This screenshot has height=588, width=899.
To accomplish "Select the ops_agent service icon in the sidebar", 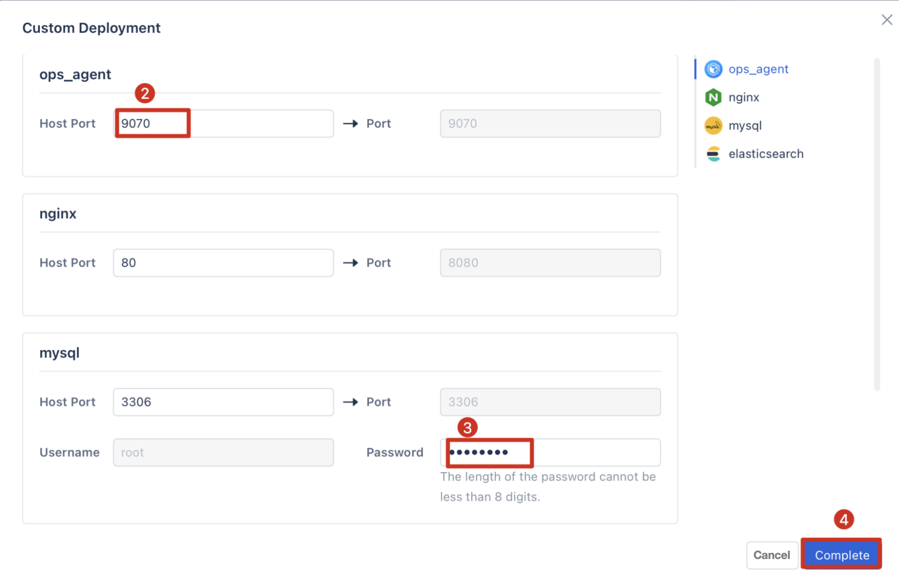I will coord(714,69).
